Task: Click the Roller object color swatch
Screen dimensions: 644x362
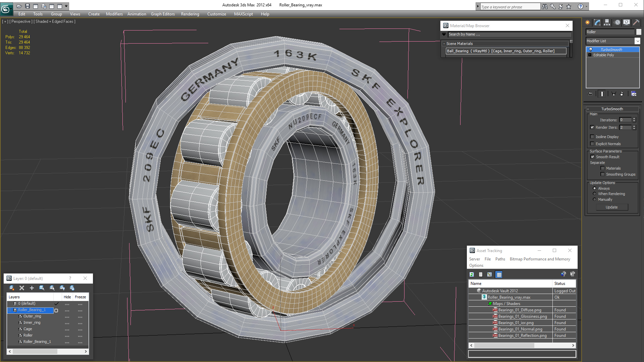Action: [x=639, y=32]
